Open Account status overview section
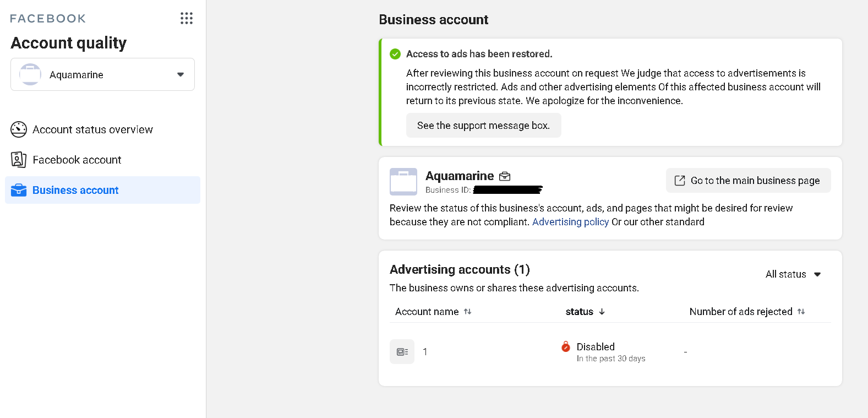The image size is (868, 418). coord(102,129)
